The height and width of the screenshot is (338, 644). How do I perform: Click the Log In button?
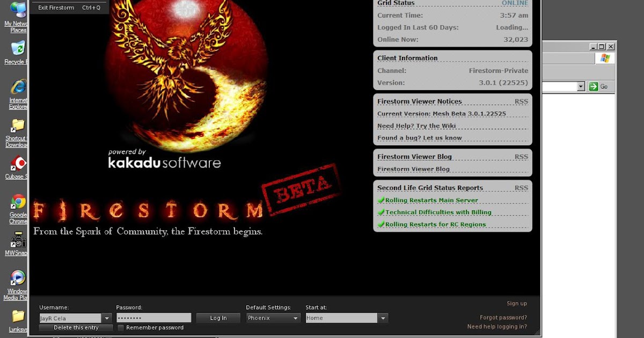[x=218, y=318]
